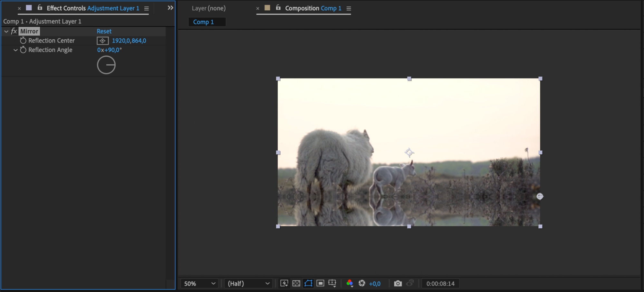Click the Reflection Angle value 0x+90,0°
644x292 pixels.
pyautogui.click(x=110, y=50)
